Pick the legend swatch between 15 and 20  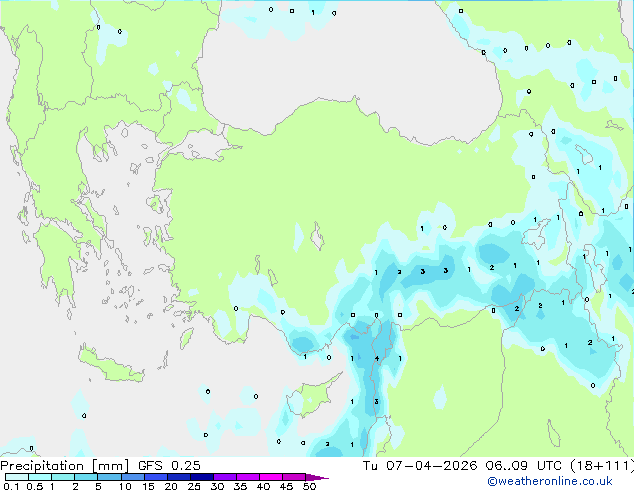tap(156, 477)
